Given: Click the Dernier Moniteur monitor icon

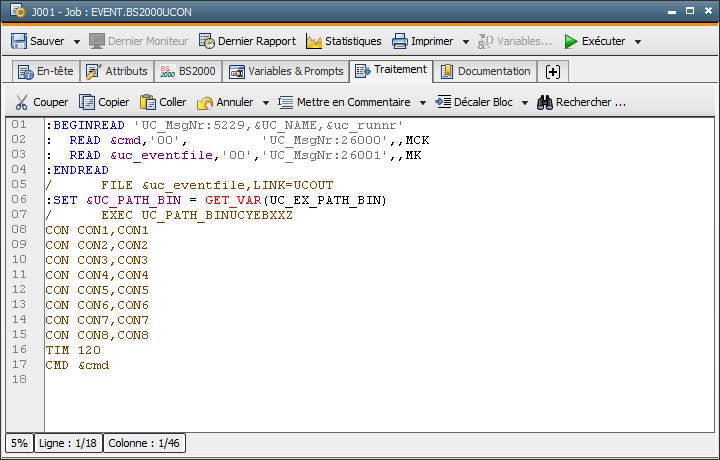Looking at the screenshot, I should pos(96,41).
